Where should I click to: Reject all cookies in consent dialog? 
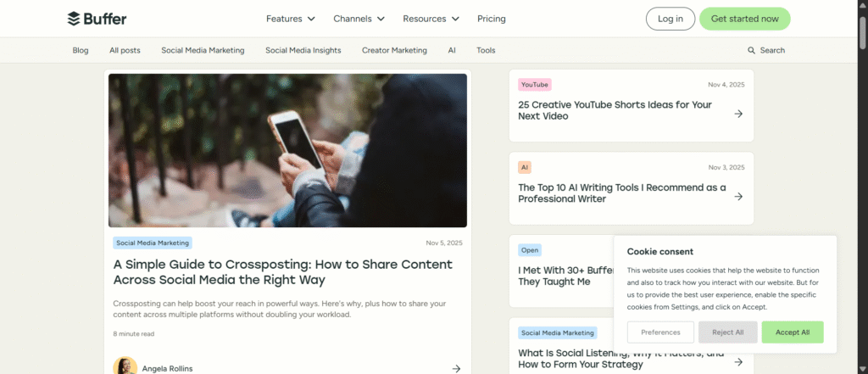click(727, 332)
